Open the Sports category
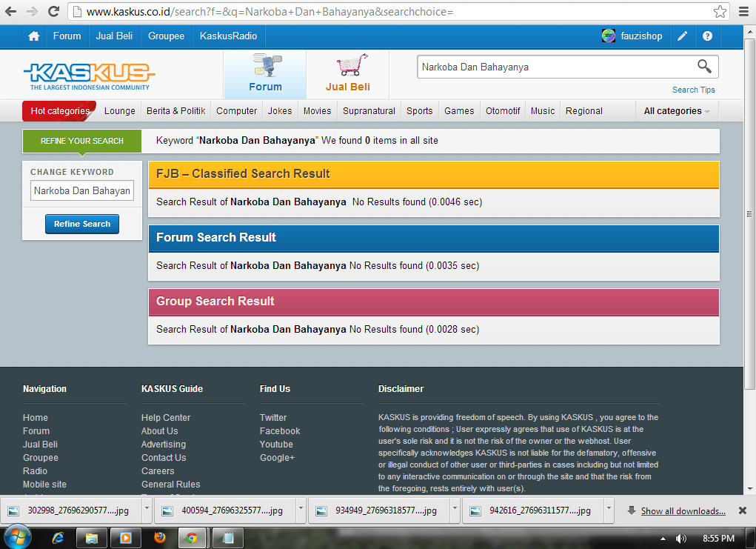Viewport: 756px width, 549px height. (419, 111)
